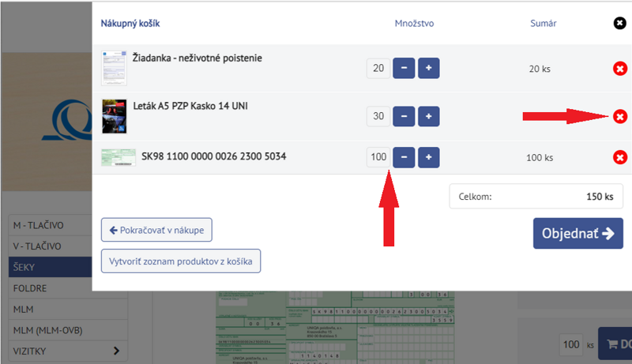The height and width of the screenshot is (364, 632).
Task: Edit quantity field showing 30
Action: click(378, 116)
